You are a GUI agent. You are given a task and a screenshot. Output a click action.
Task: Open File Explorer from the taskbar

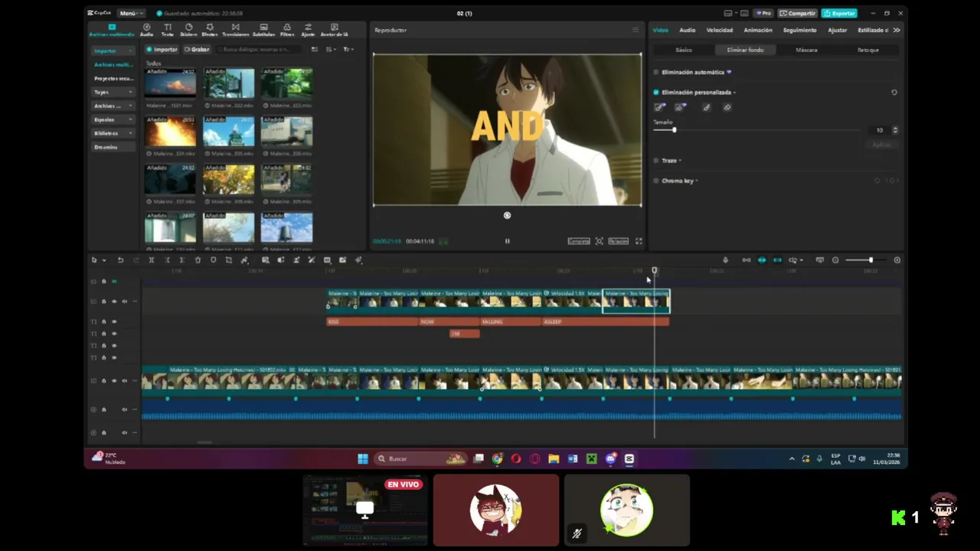[554, 459]
